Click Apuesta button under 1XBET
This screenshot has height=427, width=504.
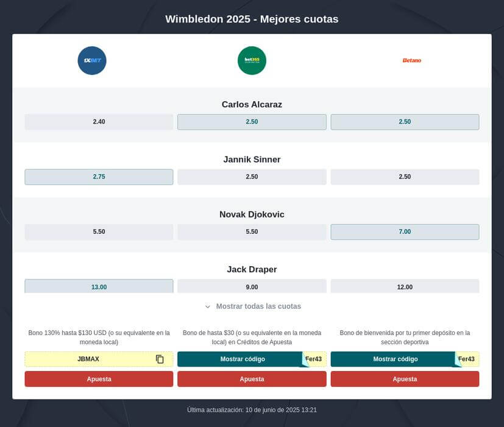(99, 379)
